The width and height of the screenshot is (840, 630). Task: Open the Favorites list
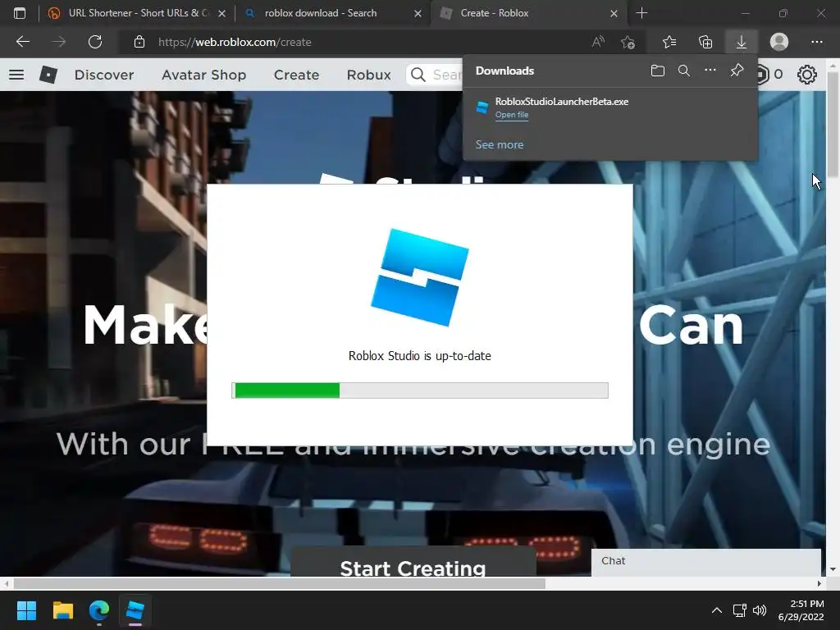click(669, 42)
